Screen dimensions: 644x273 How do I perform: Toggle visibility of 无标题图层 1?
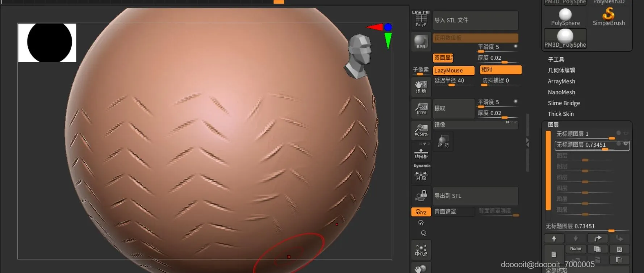point(626,133)
